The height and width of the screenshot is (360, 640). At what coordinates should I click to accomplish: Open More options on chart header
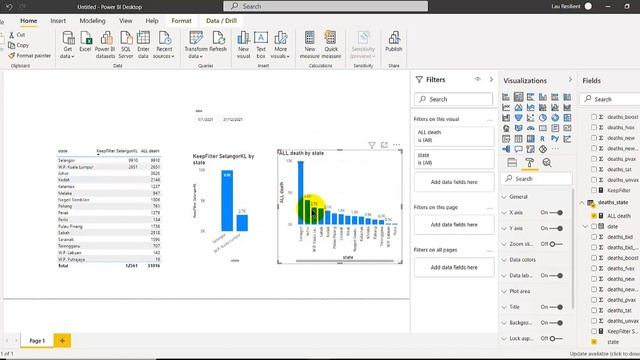click(396, 145)
